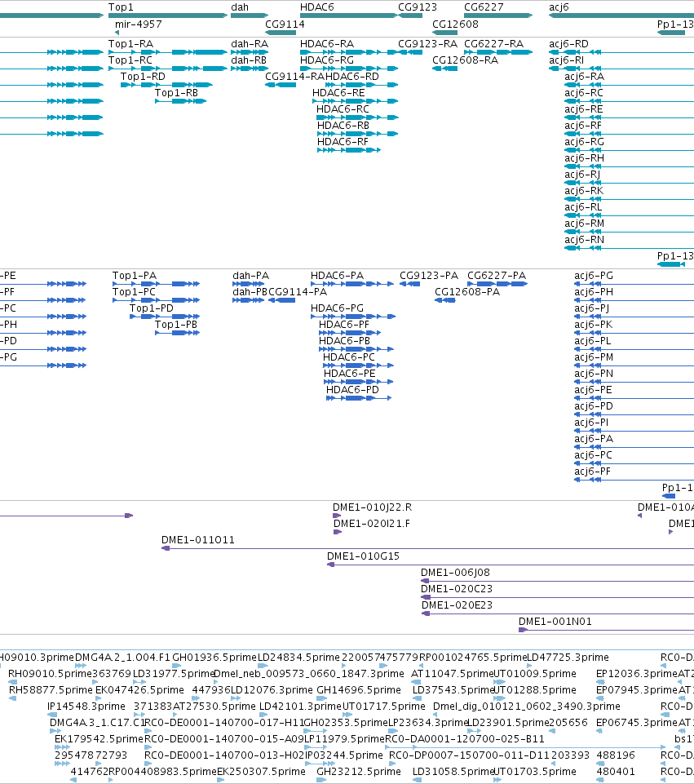
Task: Click the RH58877.5prime EST label
Action: (x=51, y=690)
